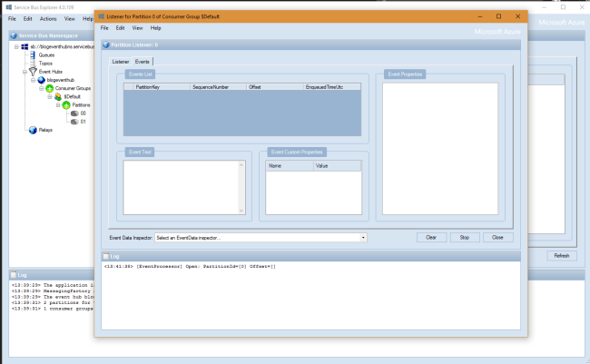This screenshot has height=364, width=590.
Task: Click the blogeventhub globe icon
Action: click(42, 80)
